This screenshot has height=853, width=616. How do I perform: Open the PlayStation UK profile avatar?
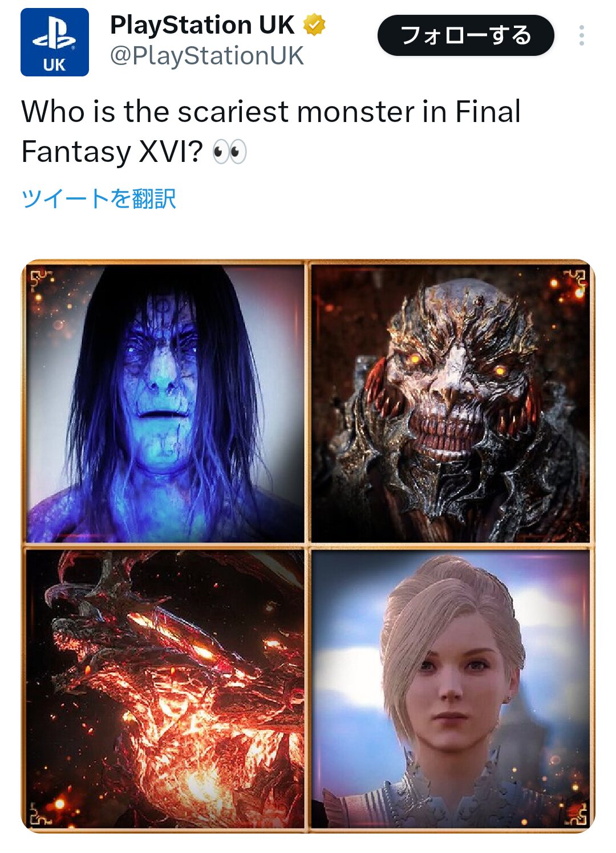click(55, 42)
